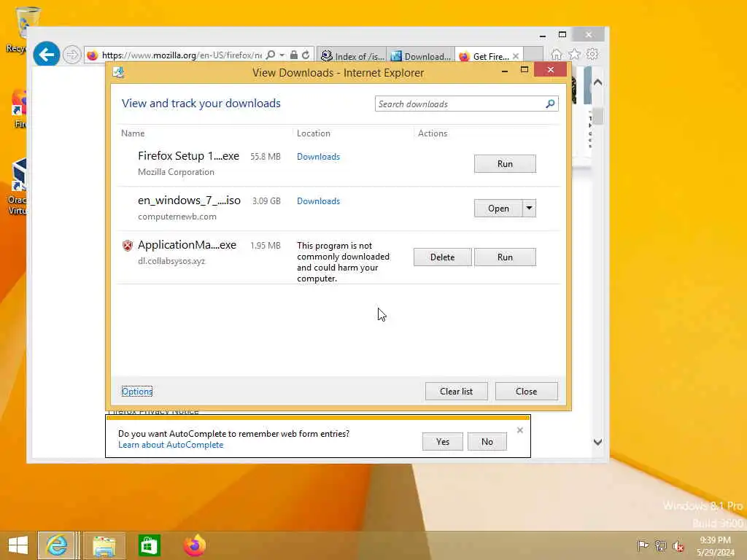Expand the address bar dropdown arrow
Screen dimensions: 747x560
point(282,55)
